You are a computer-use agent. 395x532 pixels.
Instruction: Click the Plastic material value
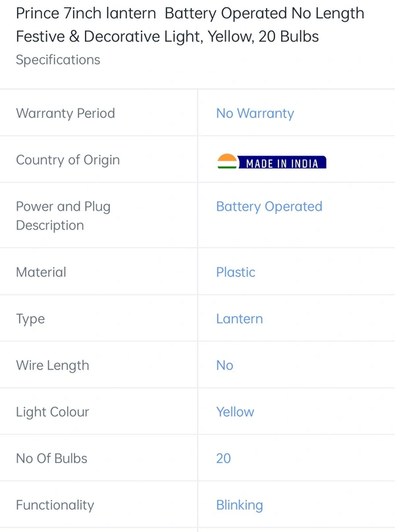point(236,272)
